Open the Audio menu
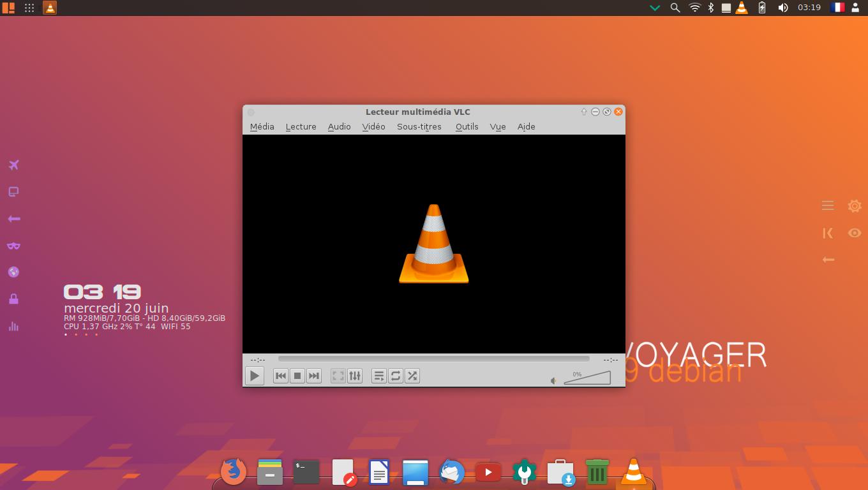The height and width of the screenshot is (490, 868). pyautogui.click(x=339, y=126)
